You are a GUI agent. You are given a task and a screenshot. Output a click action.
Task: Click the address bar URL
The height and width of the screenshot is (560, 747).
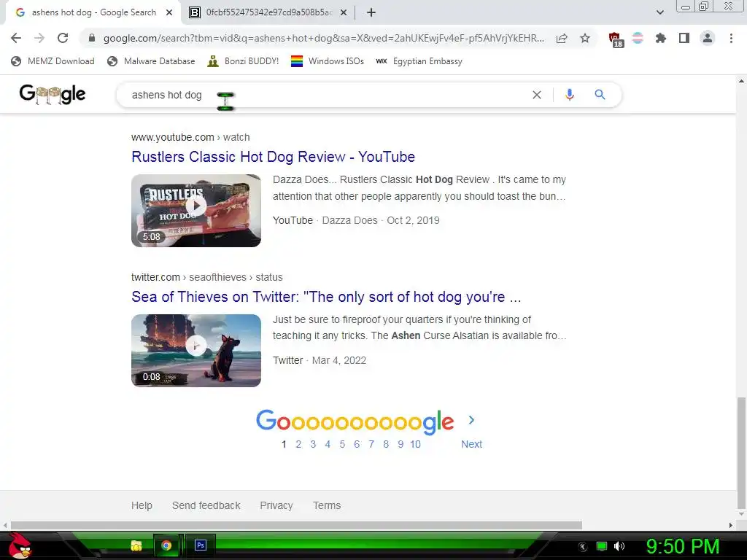coord(324,38)
